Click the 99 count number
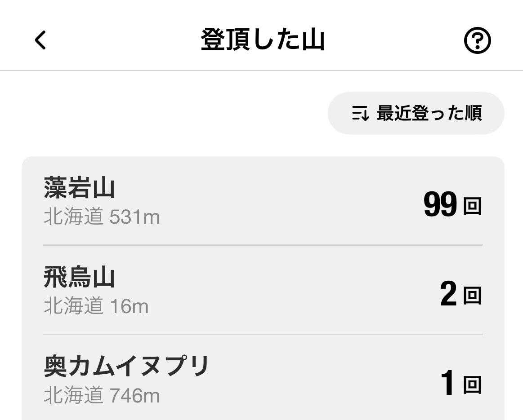 click(x=440, y=205)
